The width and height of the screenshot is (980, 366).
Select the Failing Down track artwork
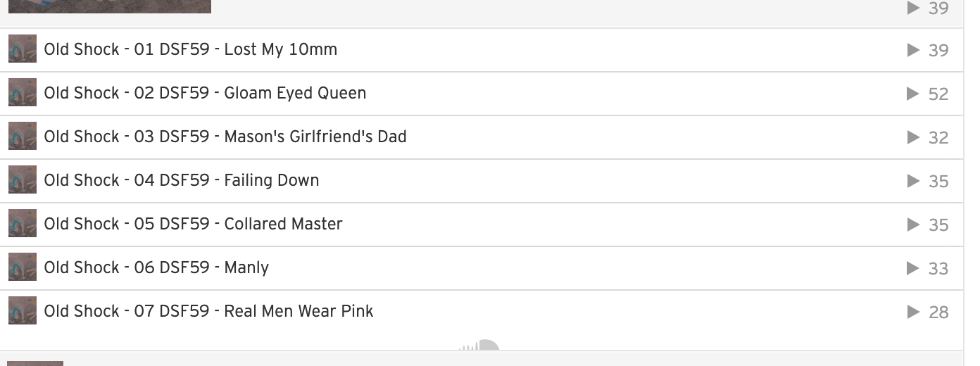point(23,180)
